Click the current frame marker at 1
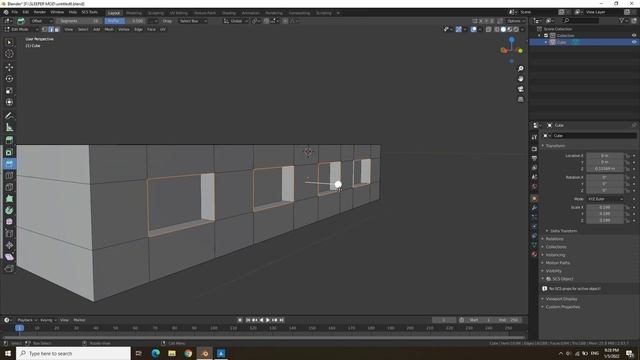 point(19,328)
